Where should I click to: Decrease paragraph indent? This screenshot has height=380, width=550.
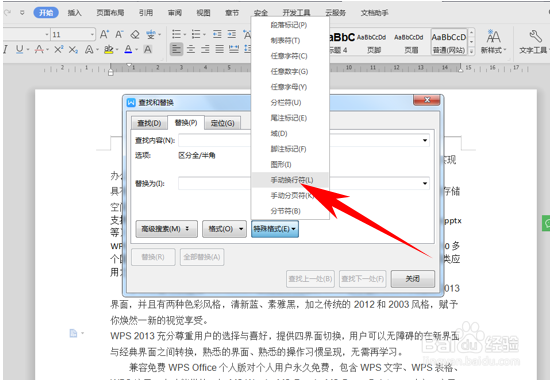click(x=217, y=34)
